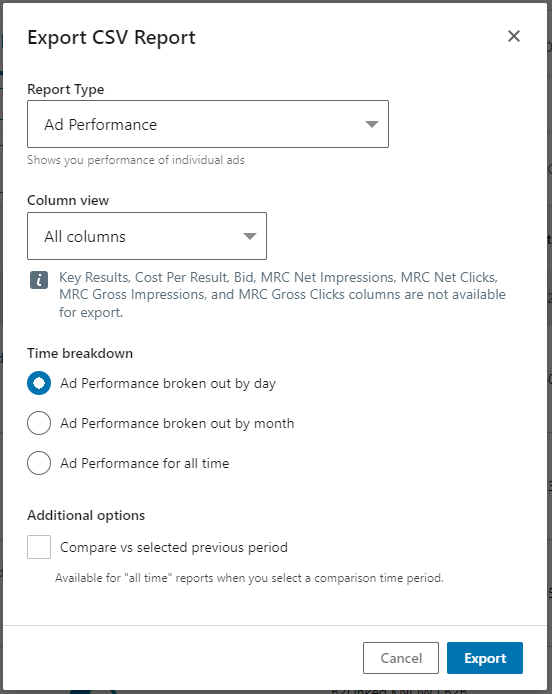Close the Export CSV Report dialog
The width and height of the screenshot is (552, 694).
point(513,36)
